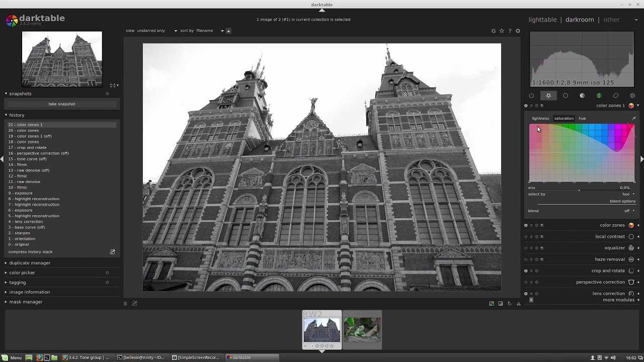The image size is (644, 362).
Task: Select the frog thumbnail in the filmstrip
Action: tap(362, 329)
